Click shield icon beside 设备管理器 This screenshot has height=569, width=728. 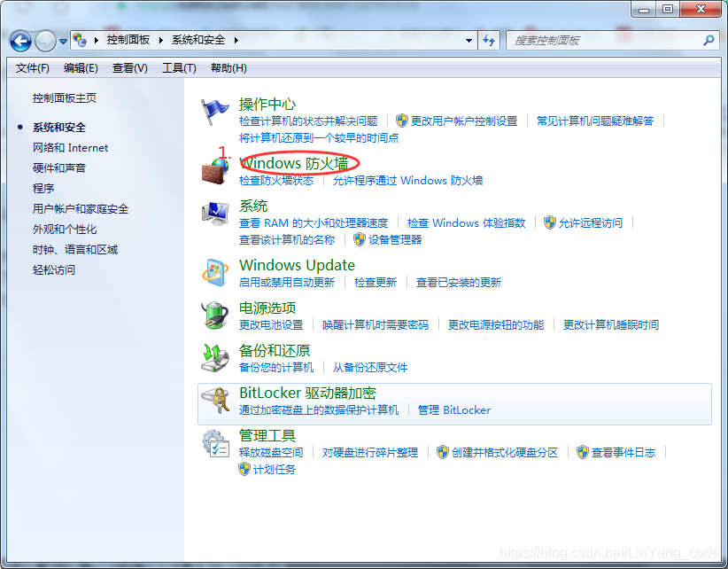pos(360,239)
